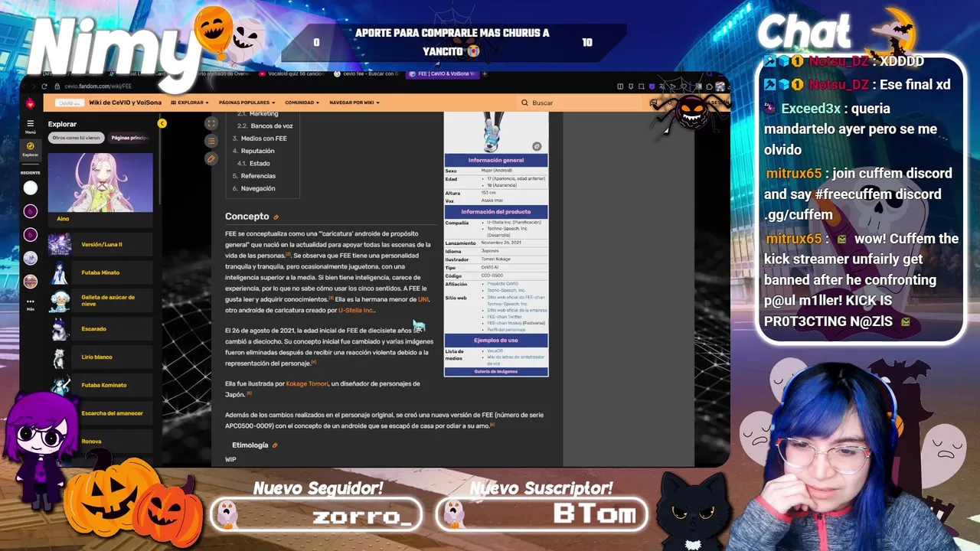Open Perfil del personaje link
Viewport: 980px width, 551px height.
click(505, 329)
